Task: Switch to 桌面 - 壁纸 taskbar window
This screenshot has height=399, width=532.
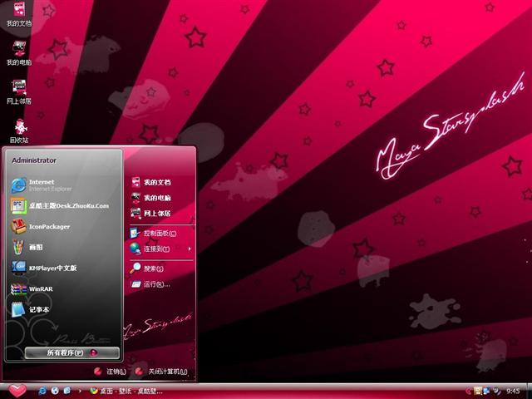Action: (x=126, y=391)
